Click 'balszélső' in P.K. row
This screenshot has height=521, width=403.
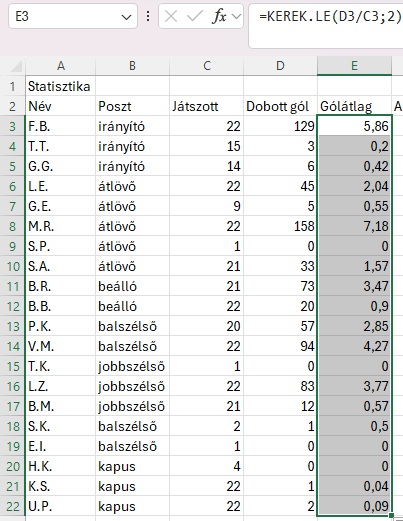[132, 326]
